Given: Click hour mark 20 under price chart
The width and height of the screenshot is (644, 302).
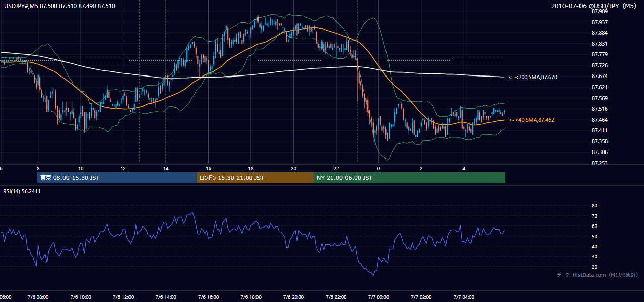Looking at the screenshot, I should tap(293, 168).
